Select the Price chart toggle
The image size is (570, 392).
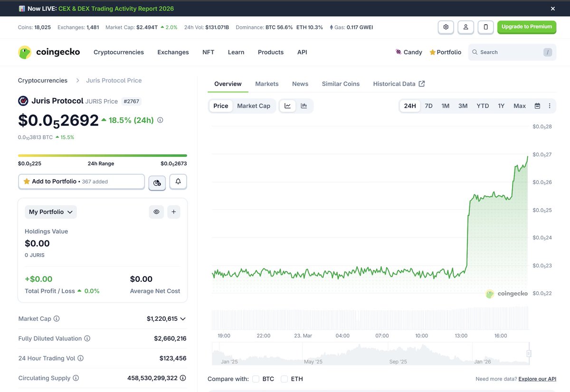[221, 106]
